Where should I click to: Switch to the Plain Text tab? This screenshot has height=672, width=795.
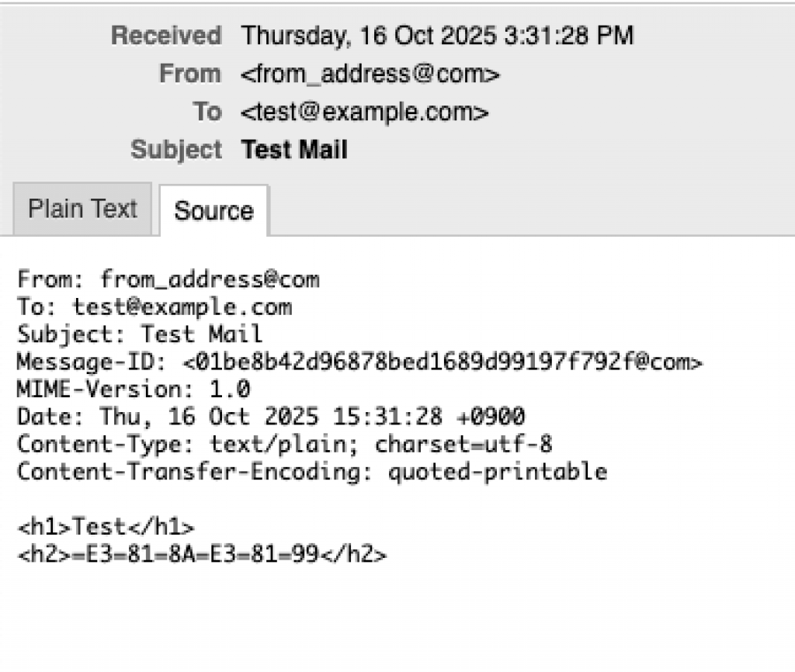tap(82, 209)
